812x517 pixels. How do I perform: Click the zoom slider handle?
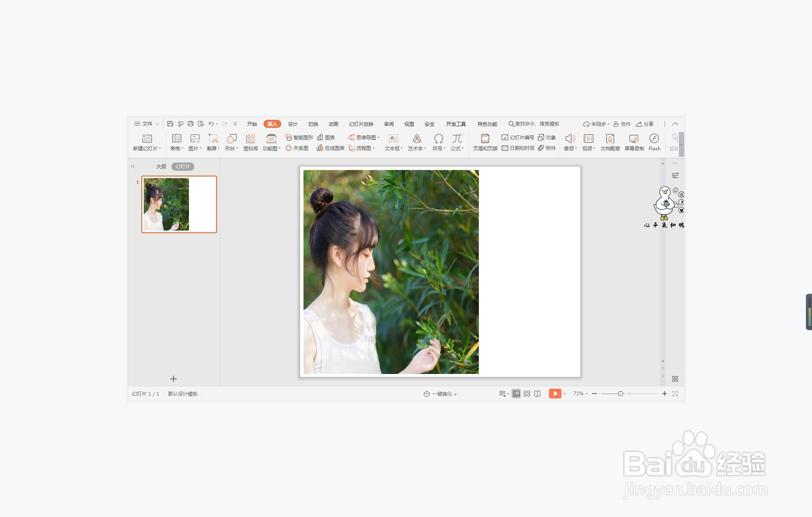[620, 394]
